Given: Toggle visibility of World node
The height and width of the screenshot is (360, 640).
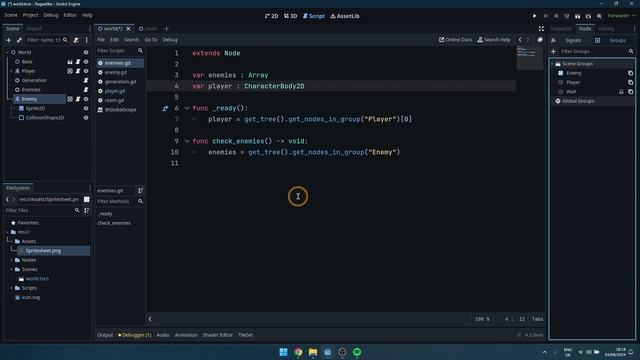Looking at the screenshot, I should tap(86, 52).
